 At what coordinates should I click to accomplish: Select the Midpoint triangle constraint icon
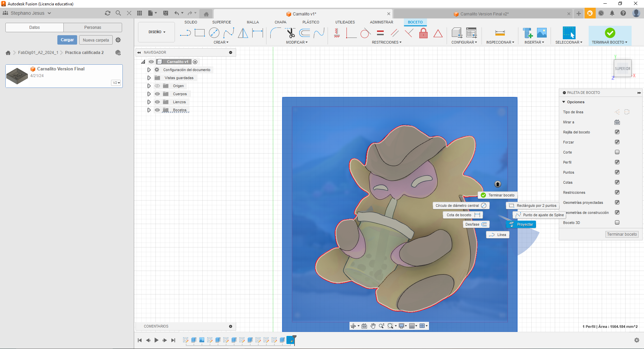(x=438, y=33)
